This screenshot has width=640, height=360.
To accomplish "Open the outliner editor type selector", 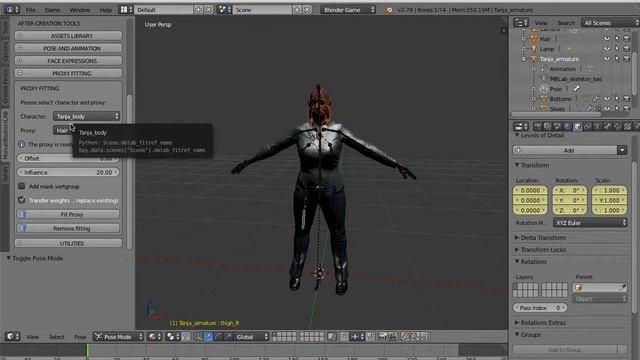I will [x=521, y=22].
